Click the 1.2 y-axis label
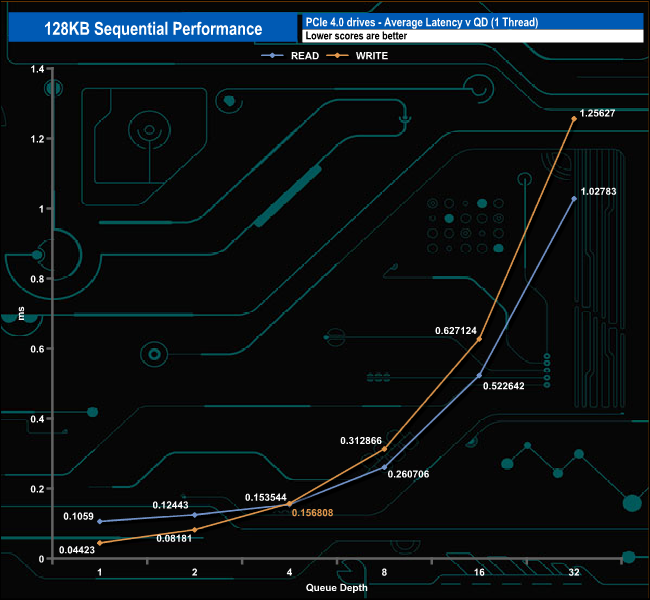Screen dimensions: 650x600 37,139
